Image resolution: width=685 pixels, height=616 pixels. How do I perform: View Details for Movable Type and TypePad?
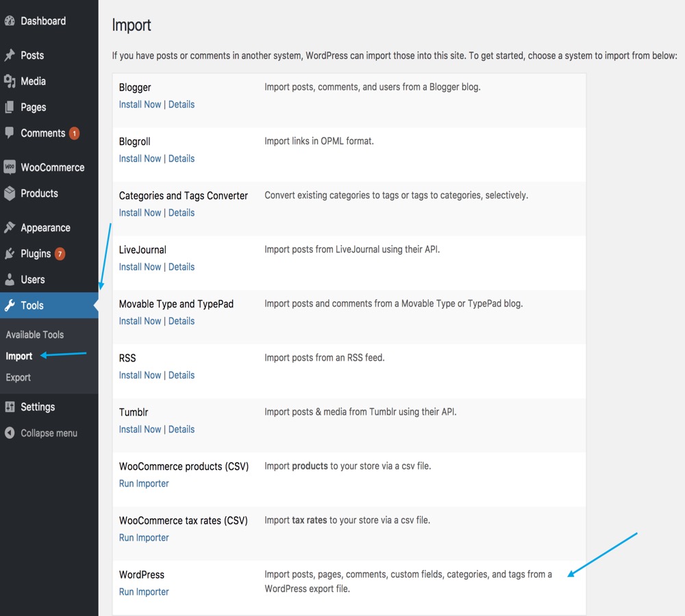(x=182, y=321)
